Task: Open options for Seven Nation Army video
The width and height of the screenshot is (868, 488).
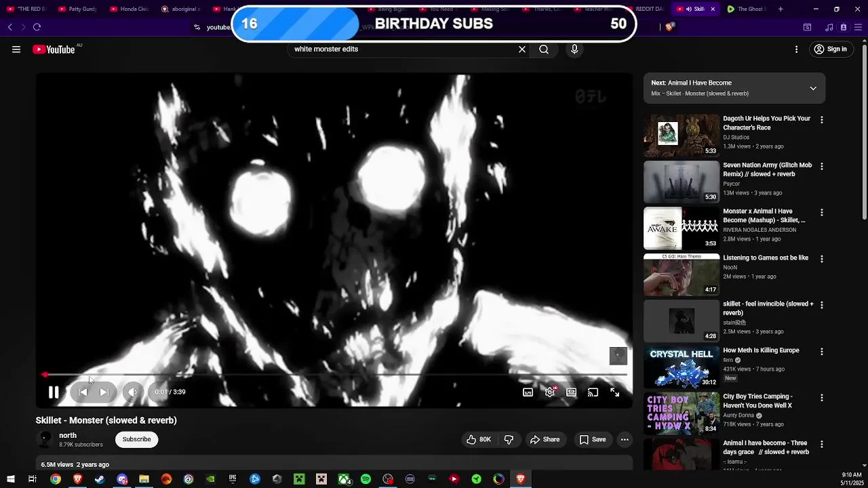Action: pos(822,166)
